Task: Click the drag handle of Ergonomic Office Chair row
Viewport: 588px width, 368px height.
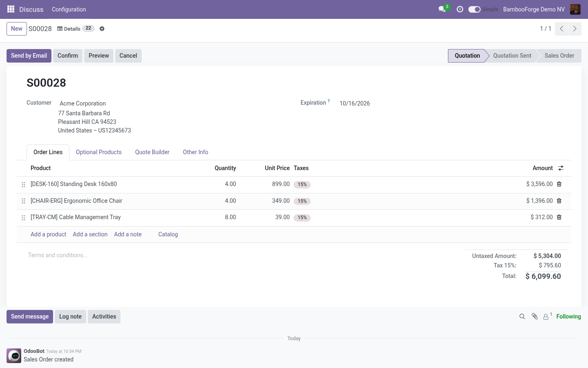Action: click(23, 201)
